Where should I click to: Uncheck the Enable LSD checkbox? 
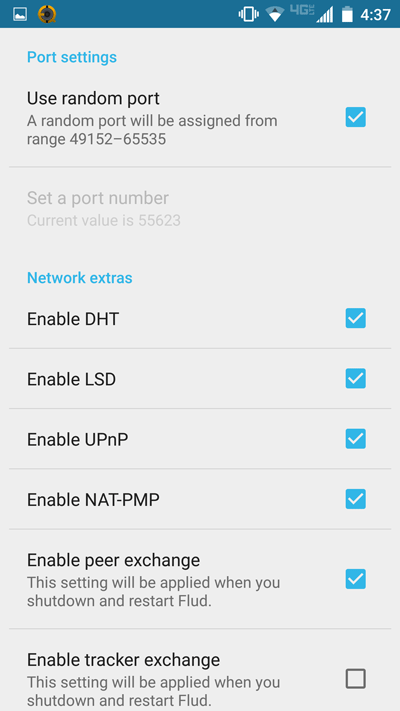tap(356, 379)
